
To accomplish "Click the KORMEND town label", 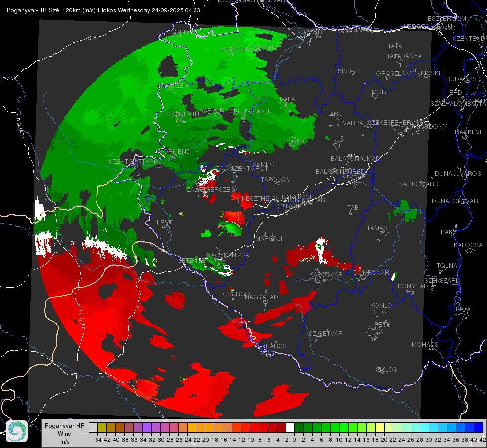I will 174,152.
